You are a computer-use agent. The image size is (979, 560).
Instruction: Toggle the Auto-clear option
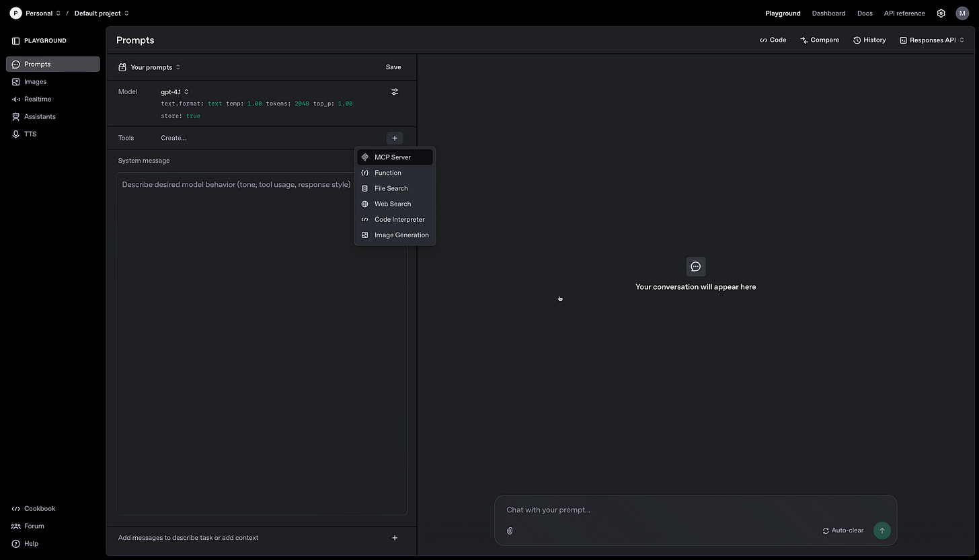point(843,530)
